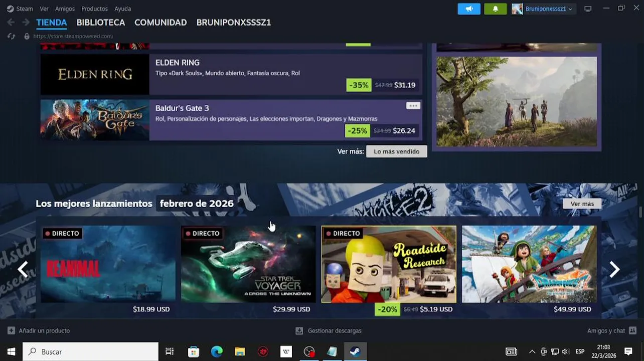The width and height of the screenshot is (644, 361).
Task: Click the red circular taskbar app icon
Action: pos(263,351)
